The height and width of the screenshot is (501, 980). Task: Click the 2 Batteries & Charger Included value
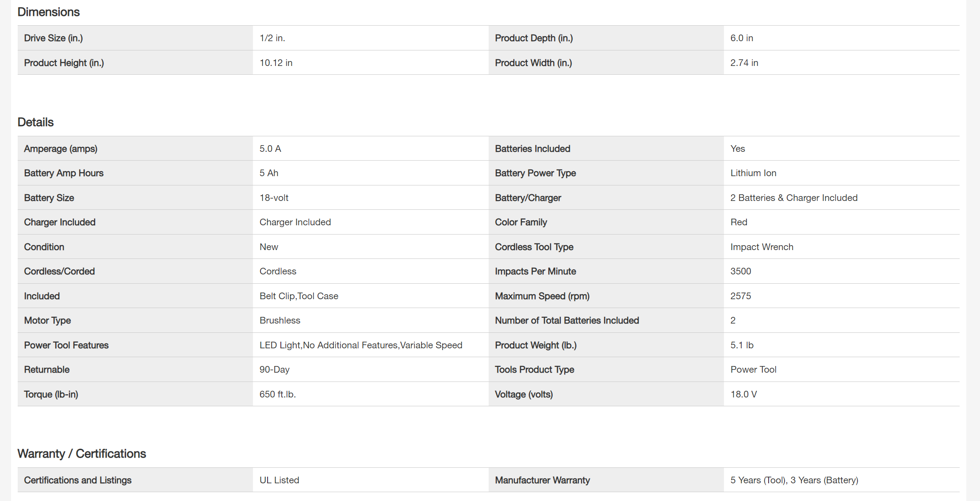tap(794, 198)
